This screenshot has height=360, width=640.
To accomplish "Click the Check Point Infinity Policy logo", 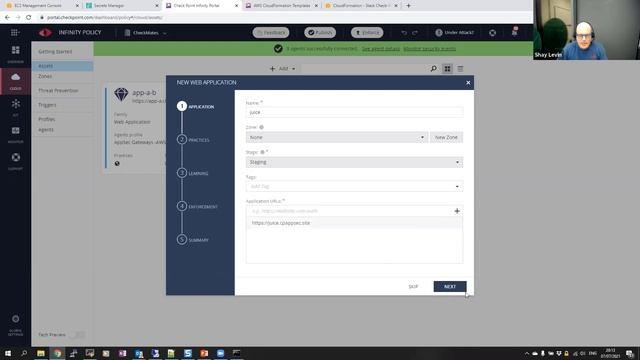I will [45, 32].
